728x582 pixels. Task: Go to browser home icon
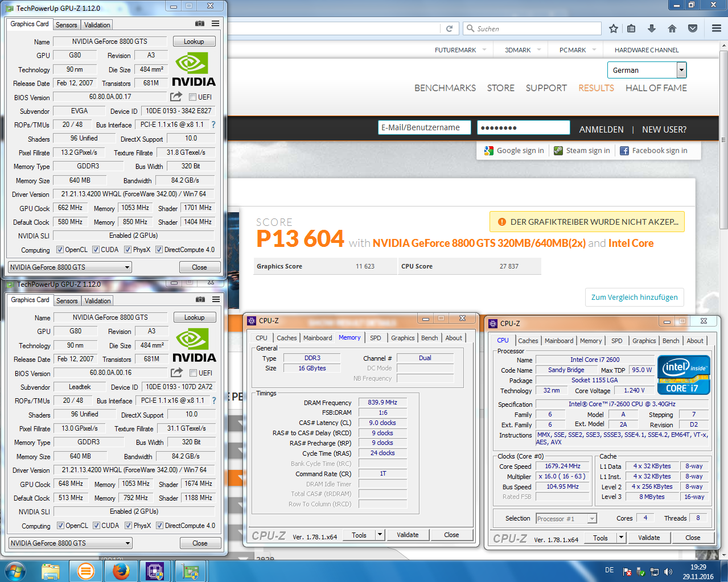672,28
